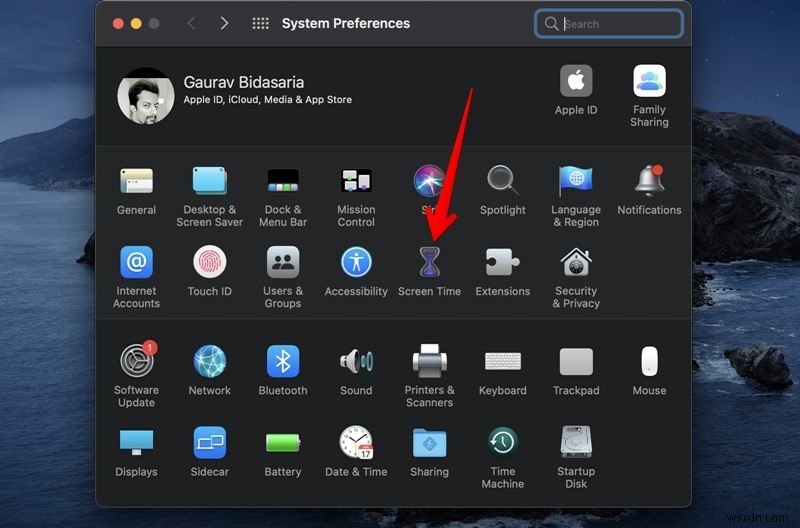Open Mission Control settings
This screenshot has width=800, height=528.
356,182
